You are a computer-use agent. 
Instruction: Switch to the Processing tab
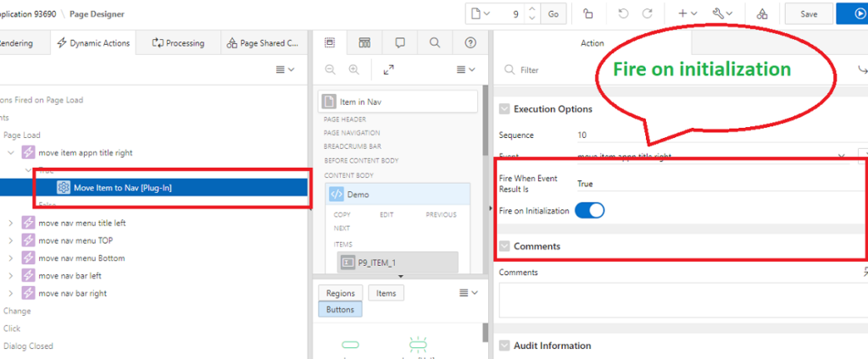click(x=178, y=43)
